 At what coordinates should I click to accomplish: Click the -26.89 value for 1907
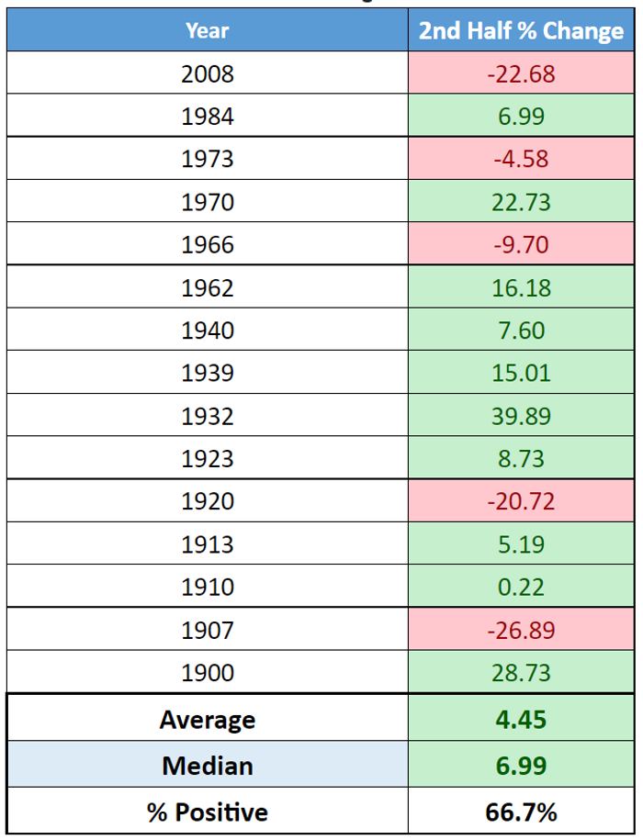click(x=521, y=630)
